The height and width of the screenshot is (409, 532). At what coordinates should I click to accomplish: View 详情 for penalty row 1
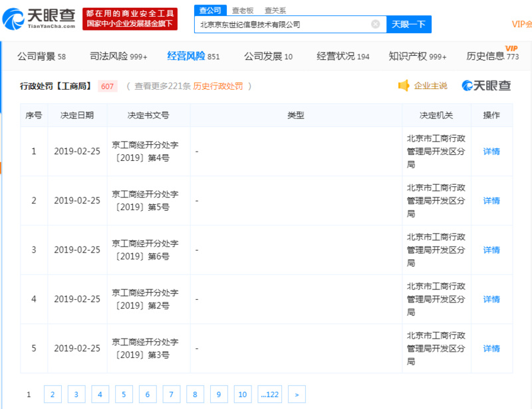pos(491,152)
